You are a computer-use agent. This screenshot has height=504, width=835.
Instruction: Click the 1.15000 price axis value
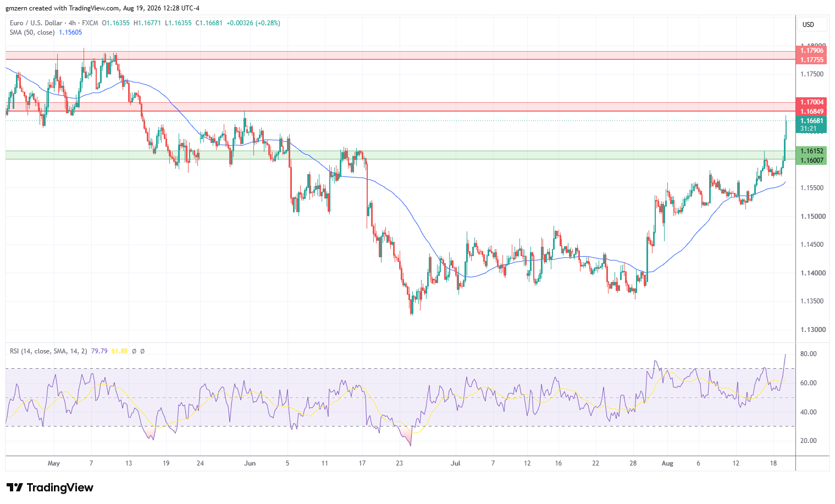tap(812, 217)
